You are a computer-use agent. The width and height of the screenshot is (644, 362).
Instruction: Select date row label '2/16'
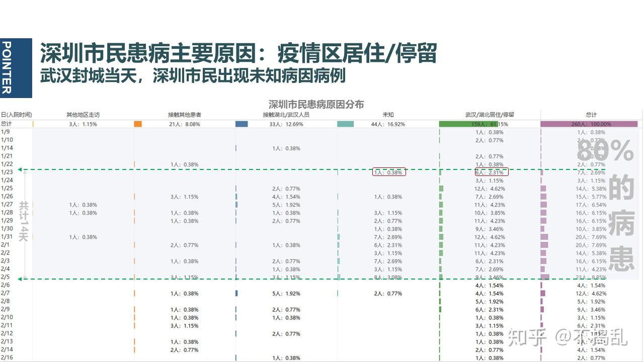pos(7,357)
